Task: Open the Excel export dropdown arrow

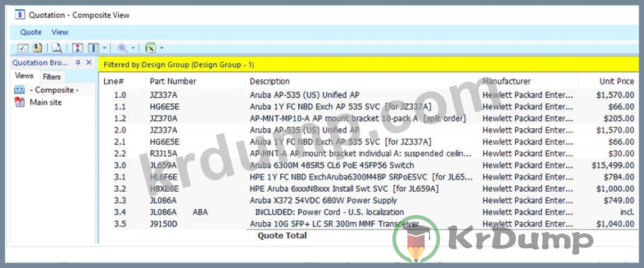Action: pyautogui.click(x=162, y=48)
